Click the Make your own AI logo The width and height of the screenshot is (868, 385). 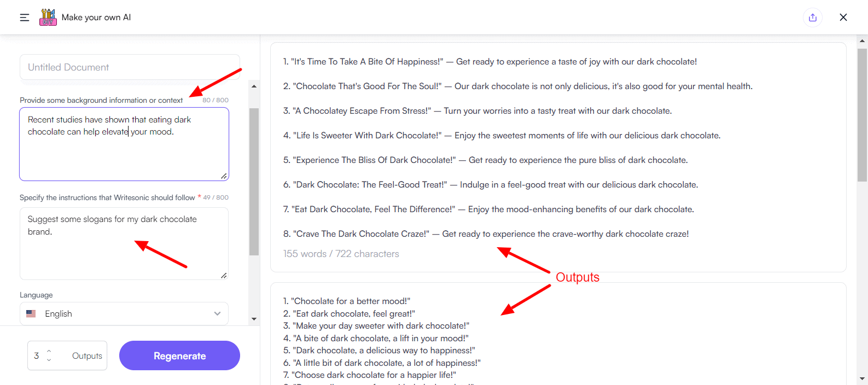pyautogui.click(x=48, y=17)
